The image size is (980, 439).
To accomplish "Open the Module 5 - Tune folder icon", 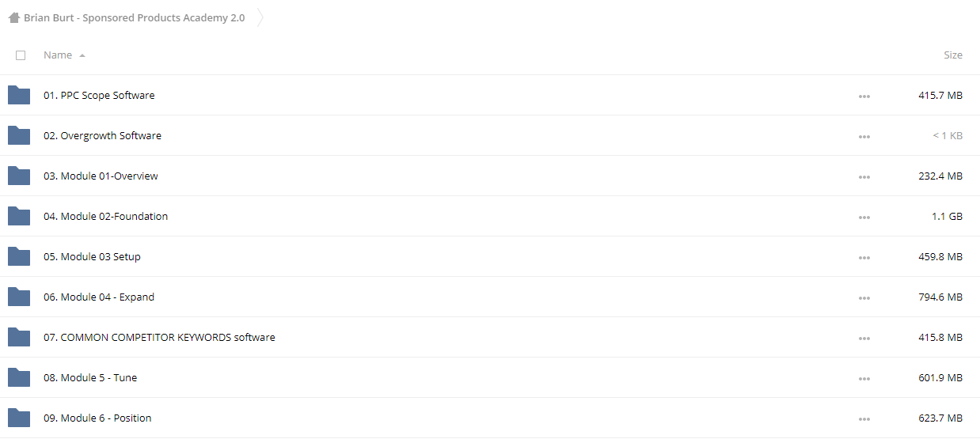I will (19, 377).
